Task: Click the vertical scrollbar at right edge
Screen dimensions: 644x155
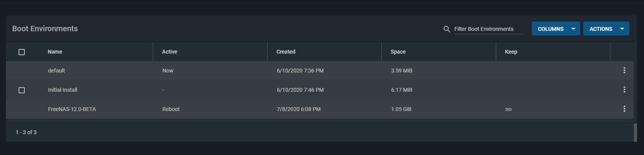Action: click(x=635, y=132)
